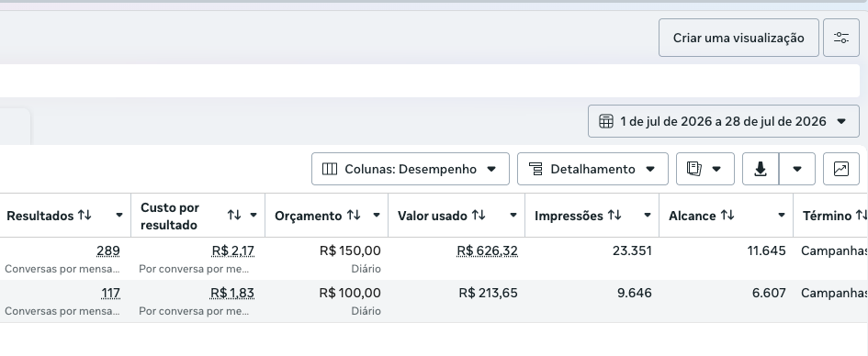Click the reports pages icon
Image resolution: width=868 pixels, height=356 pixels.
(705, 169)
